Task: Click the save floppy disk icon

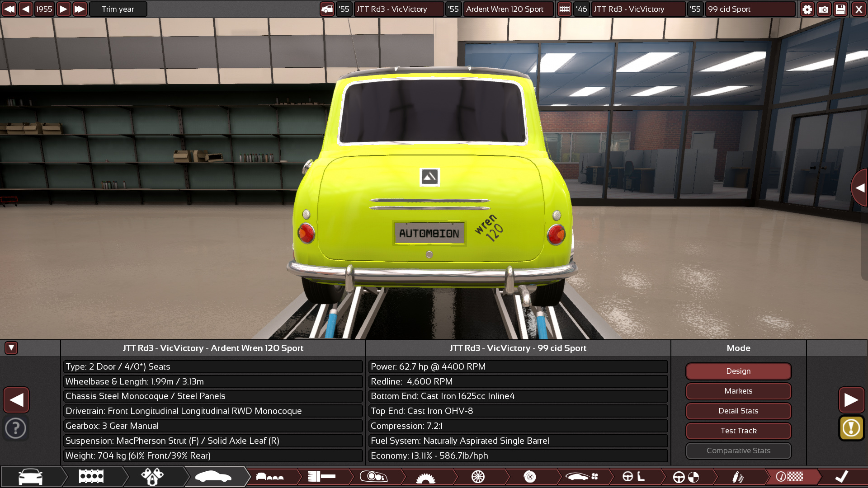Action: 840,9
